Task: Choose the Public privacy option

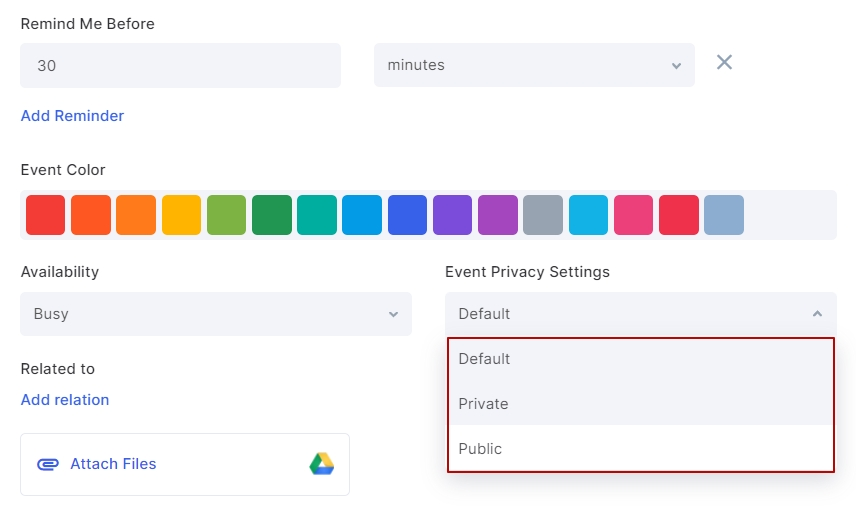Action: click(640, 449)
